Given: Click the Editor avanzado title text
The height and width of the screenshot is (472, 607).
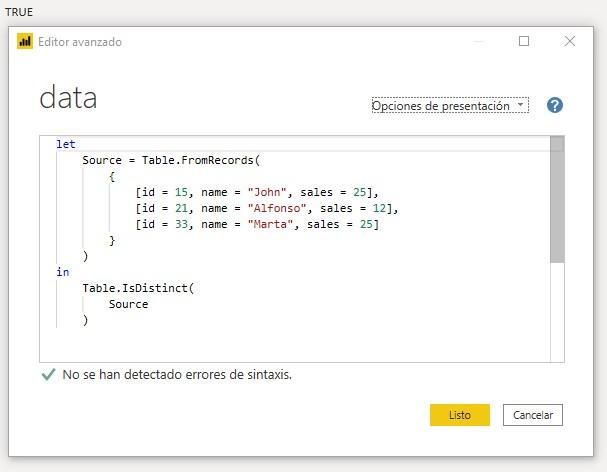Looking at the screenshot, I should pyautogui.click(x=80, y=42).
